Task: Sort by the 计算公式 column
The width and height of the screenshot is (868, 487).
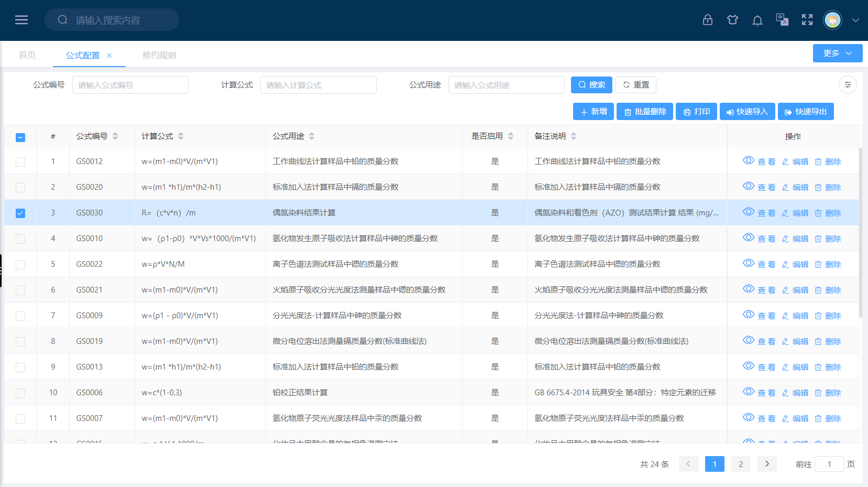Action: click(181, 136)
